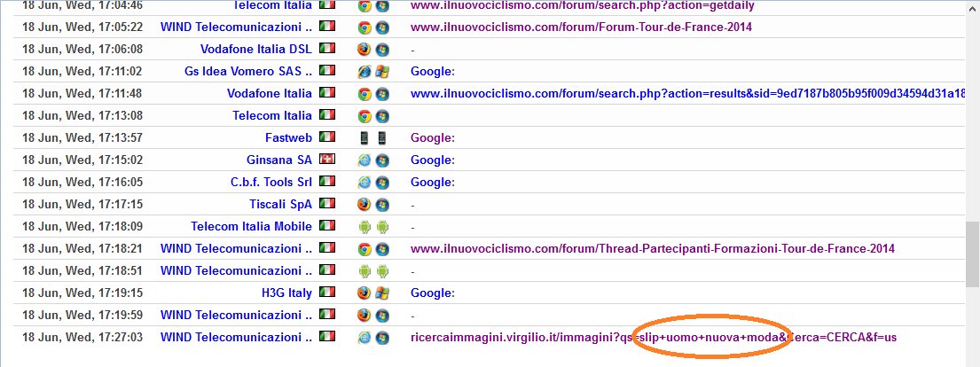The height and width of the screenshot is (367, 980).
Task: Select the timestamp 18 Jun, Wed, 17:27:03
Action: pos(82,338)
